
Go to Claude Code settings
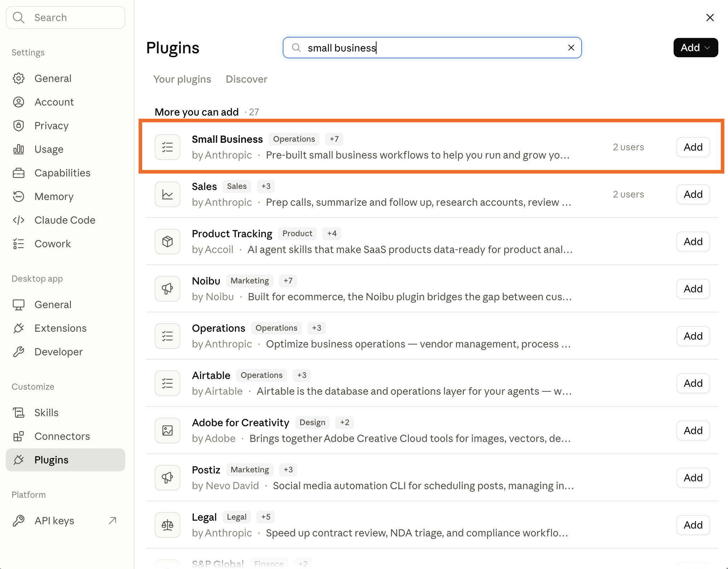[x=65, y=220]
